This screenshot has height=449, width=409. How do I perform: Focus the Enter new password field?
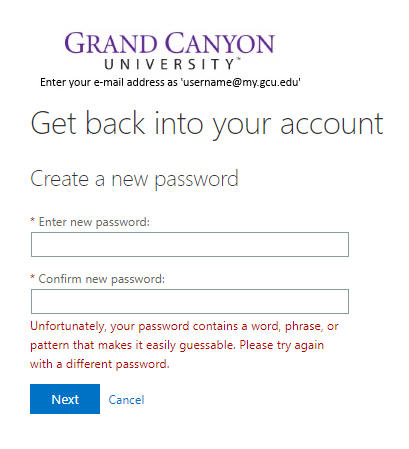[x=190, y=244]
